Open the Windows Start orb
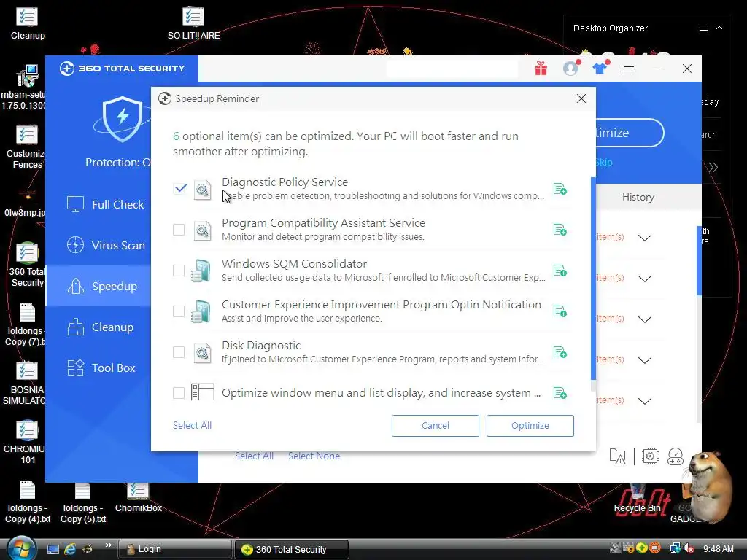This screenshot has height=560, width=747. 20,548
